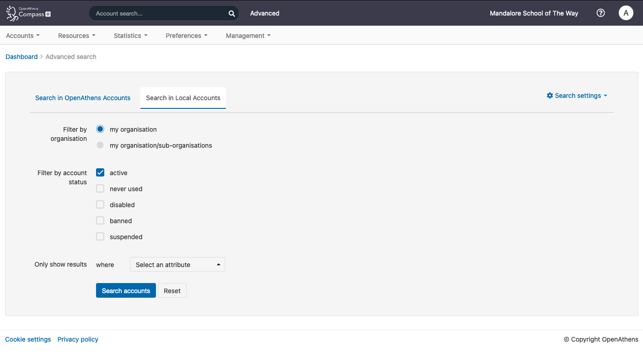Uncheck the active account status checkbox

tap(100, 172)
